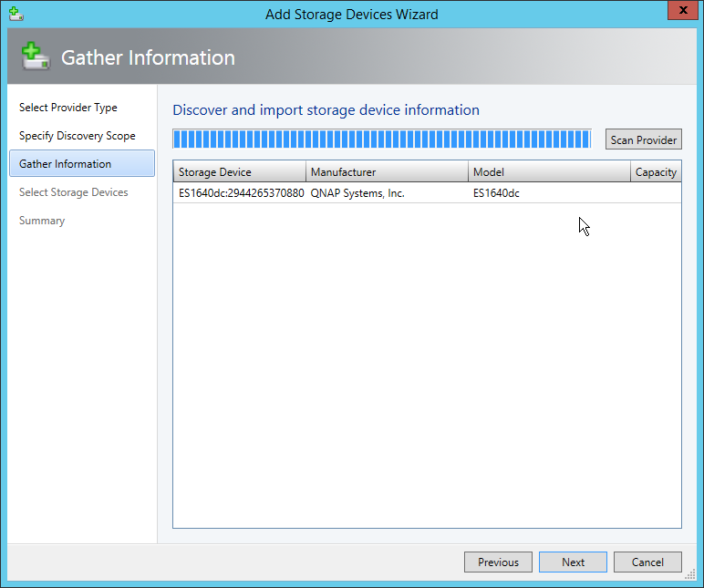The width and height of the screenshot is (704, 588).
Task: Select the Gather Information step
Action: [x=66, y=164]
